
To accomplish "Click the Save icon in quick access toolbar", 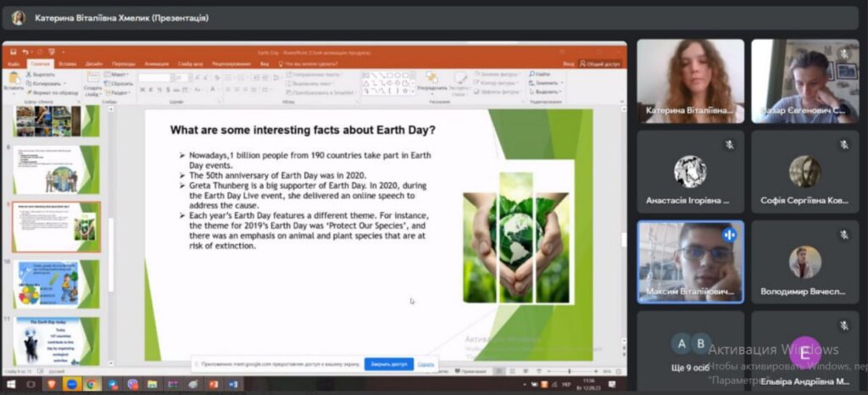I will 14,53.
